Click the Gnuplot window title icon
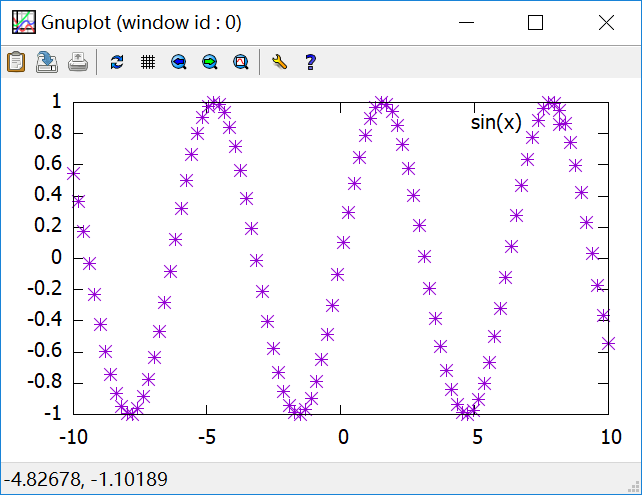Screen dimensions: 642x495 [x=24, y=22]
